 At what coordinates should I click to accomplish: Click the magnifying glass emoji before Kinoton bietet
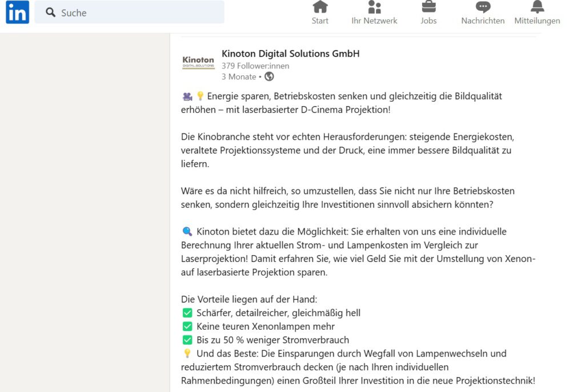tap(187, 232)
